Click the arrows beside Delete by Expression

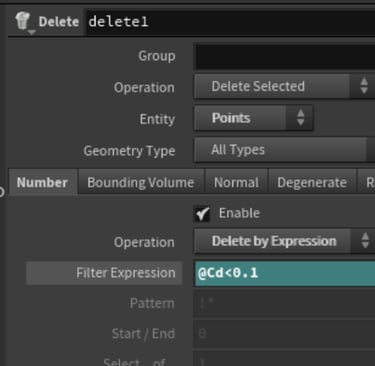[365, 240]
